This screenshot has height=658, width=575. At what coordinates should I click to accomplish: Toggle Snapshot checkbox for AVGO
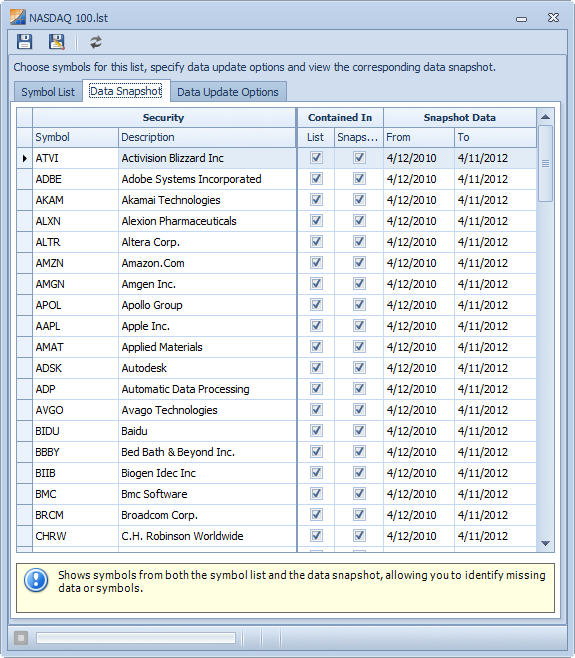pos(359,410)
